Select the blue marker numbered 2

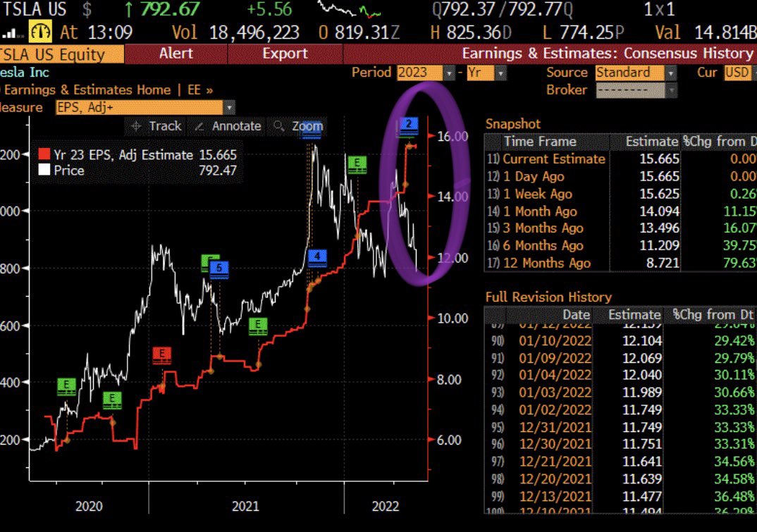click(x=408, y=125)
